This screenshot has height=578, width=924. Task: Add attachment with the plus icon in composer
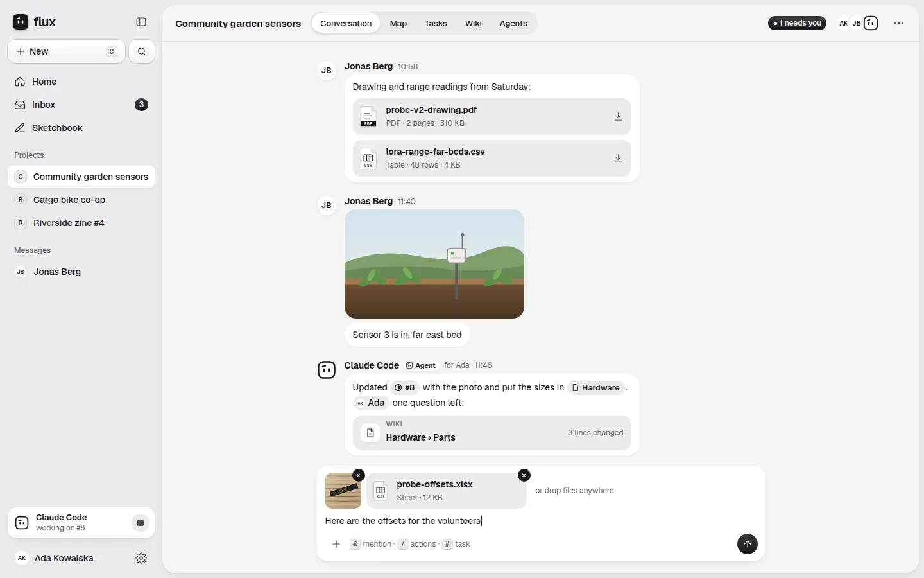(336, 544)
